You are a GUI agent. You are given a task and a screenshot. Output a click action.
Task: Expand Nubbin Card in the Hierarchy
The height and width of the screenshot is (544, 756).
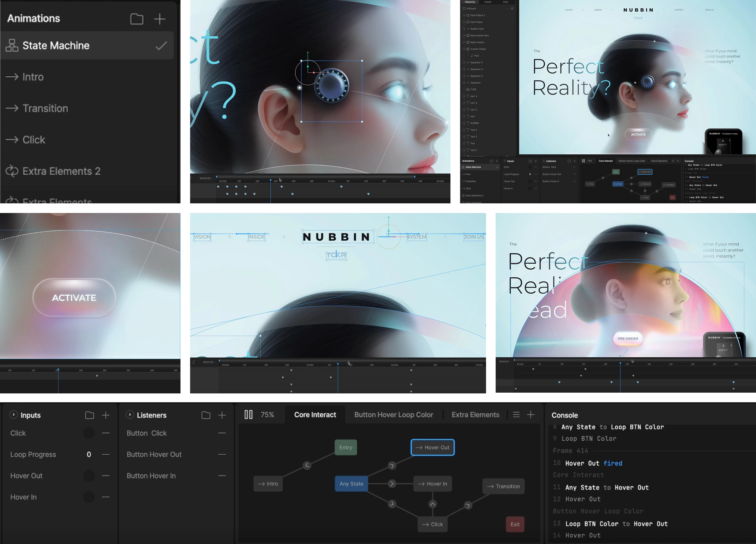[464, 29]
